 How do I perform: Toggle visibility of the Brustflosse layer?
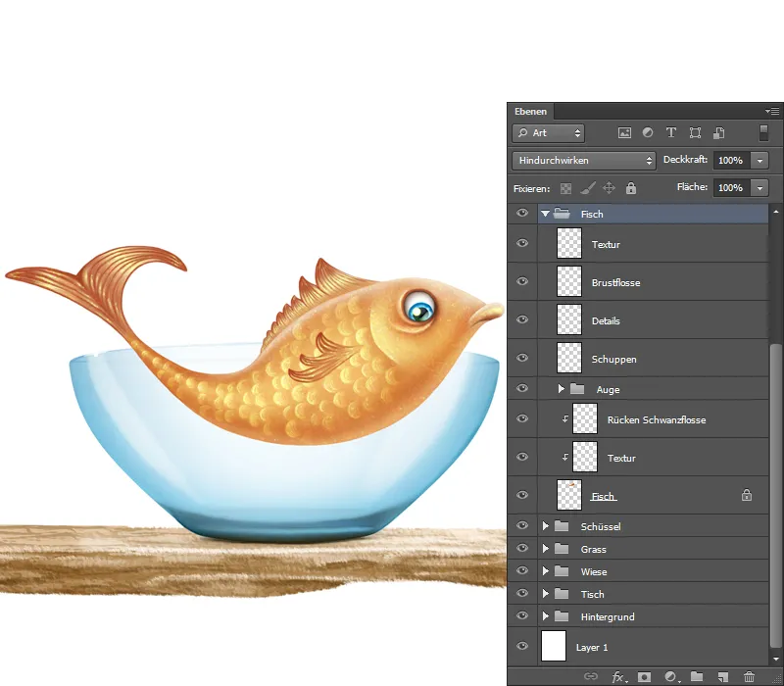pyautogui.click(x=522, y=281)
